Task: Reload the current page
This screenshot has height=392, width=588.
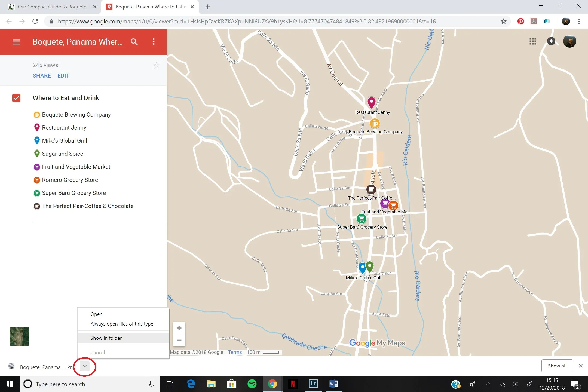Action: point(35,21)
